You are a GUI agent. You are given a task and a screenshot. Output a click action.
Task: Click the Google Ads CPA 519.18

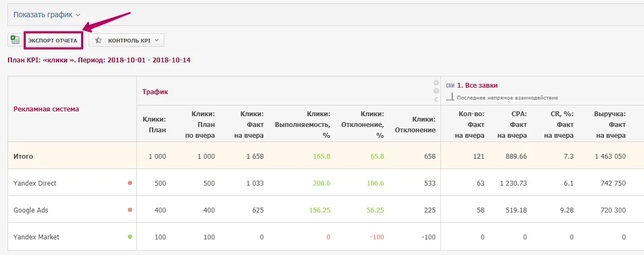[x=517, y=210]
